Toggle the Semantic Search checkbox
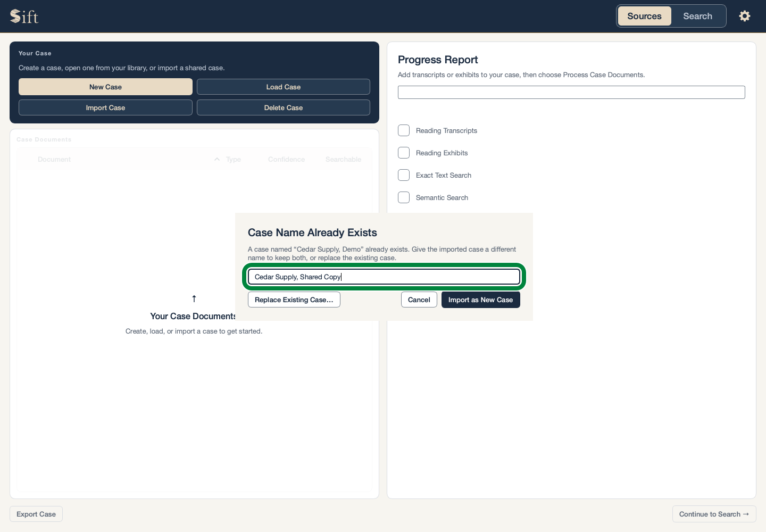This screenshot has height=532, width=766. (x=404, y=197)
